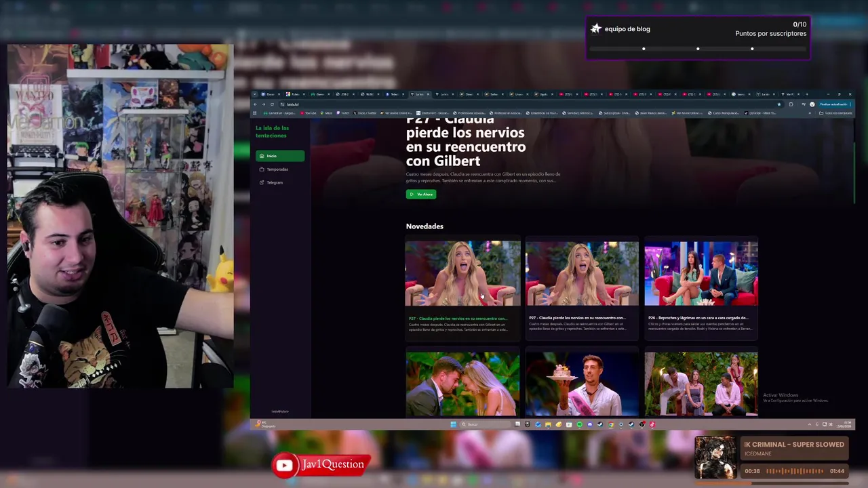Open Google Chrome from the taskbar
Viewport: 868px width, 488px height.
610,424
